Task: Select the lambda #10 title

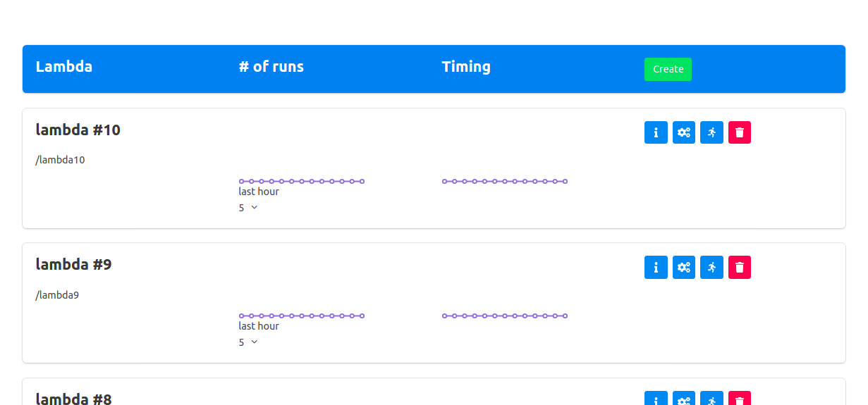Action: [78, 130]
